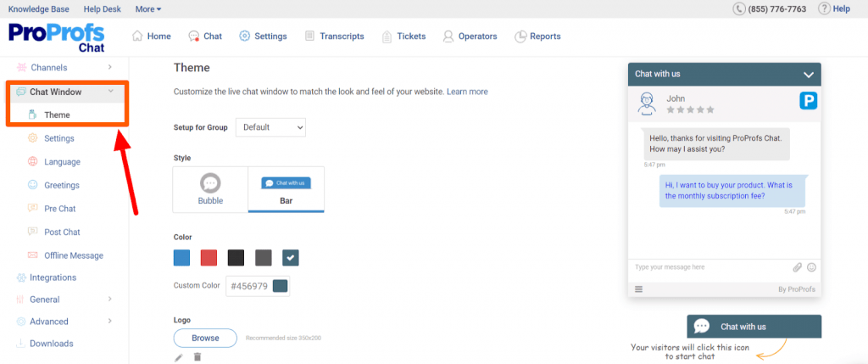Minimize the chat preview with the chevron
This screenshot has height=364, width=868.
(x=809, y=74)
